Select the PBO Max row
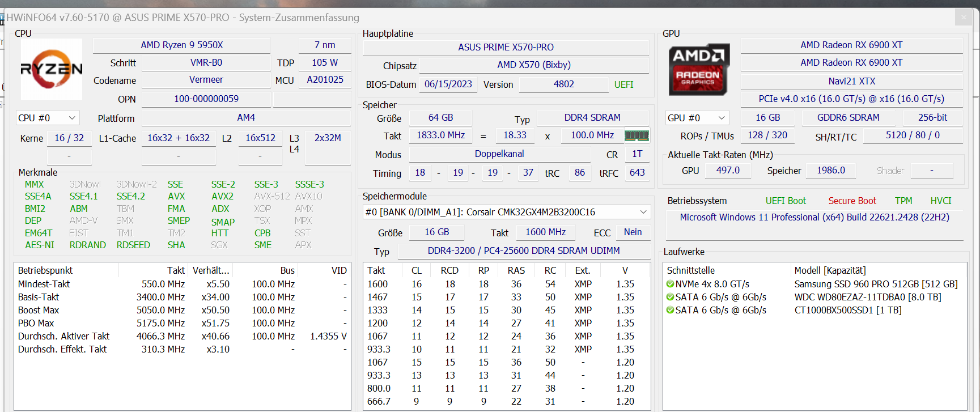This screenshot has height=412, width=980. [x=182, y=324]
